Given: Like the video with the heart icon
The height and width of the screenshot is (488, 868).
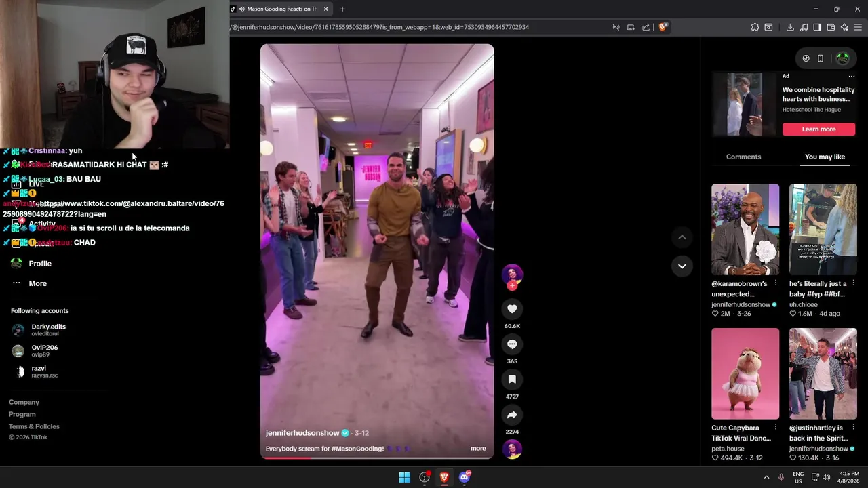Looking at the screenshot, I should [x=512, y=309].
